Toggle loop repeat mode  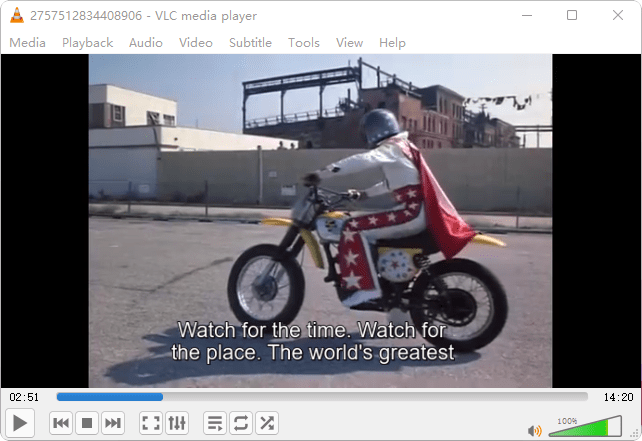[x=241, y=423]
